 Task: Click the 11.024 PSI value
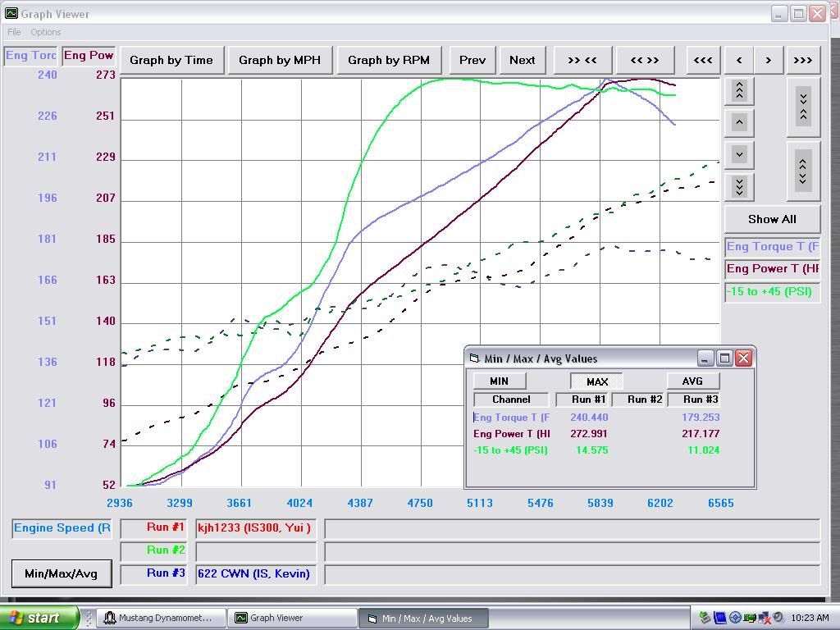point(703,450)
